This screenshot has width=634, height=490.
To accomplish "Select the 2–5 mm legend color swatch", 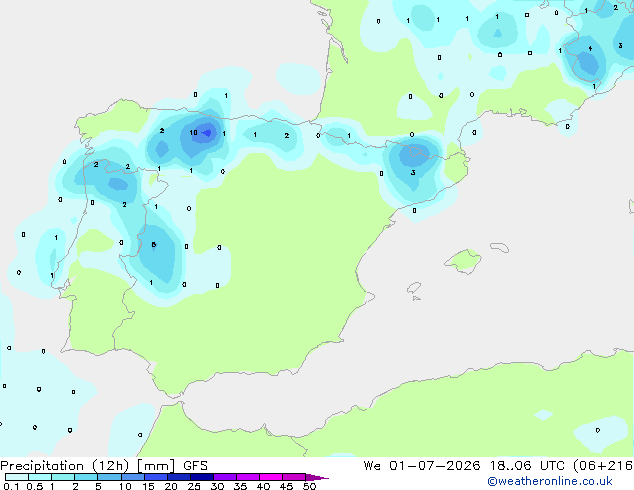I will 86,477.
